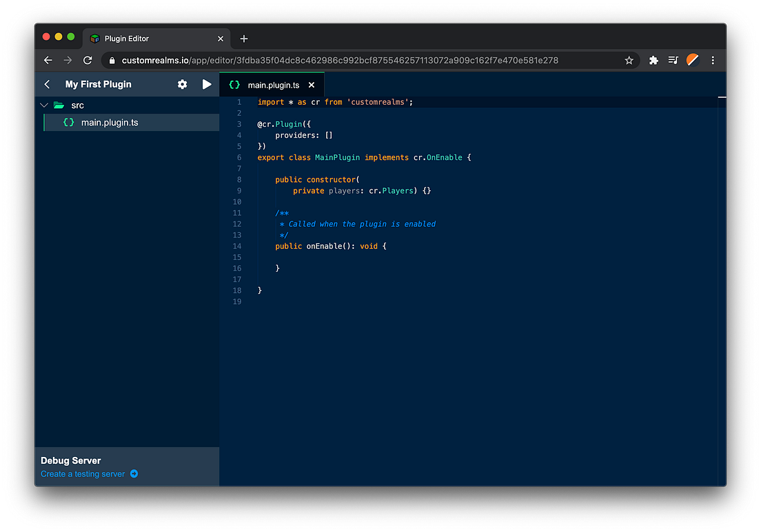Click the orange browser profile avatar

coord(692,60)
